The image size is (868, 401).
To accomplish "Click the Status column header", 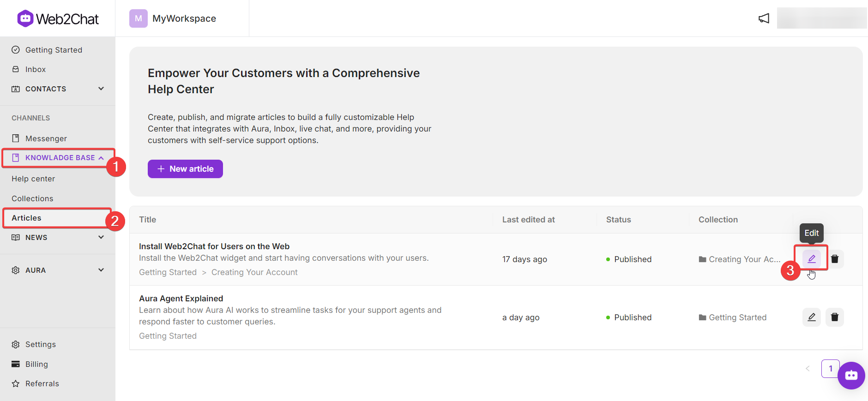I will click(619, 220).
